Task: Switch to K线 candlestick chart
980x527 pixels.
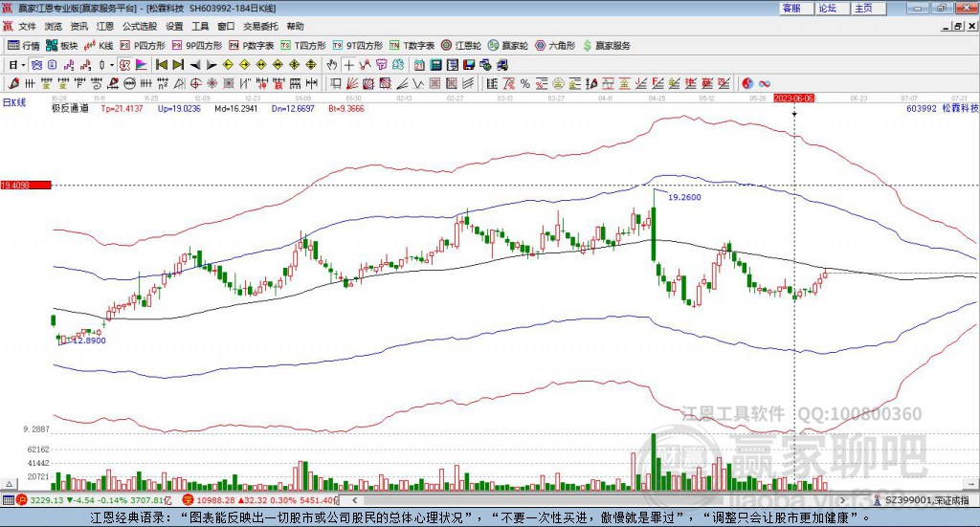Action: point(99,46)
